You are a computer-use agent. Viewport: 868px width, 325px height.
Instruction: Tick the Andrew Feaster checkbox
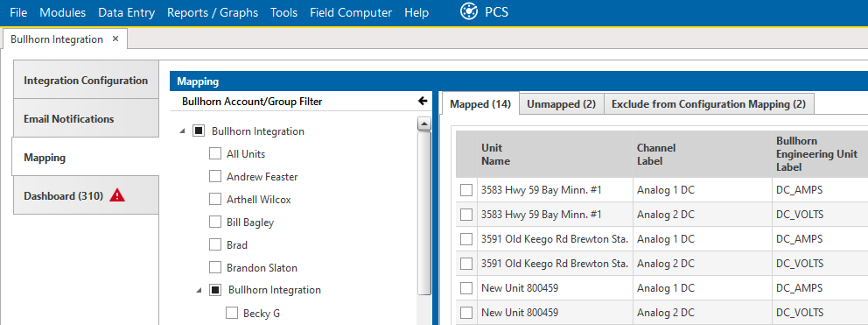214,177
